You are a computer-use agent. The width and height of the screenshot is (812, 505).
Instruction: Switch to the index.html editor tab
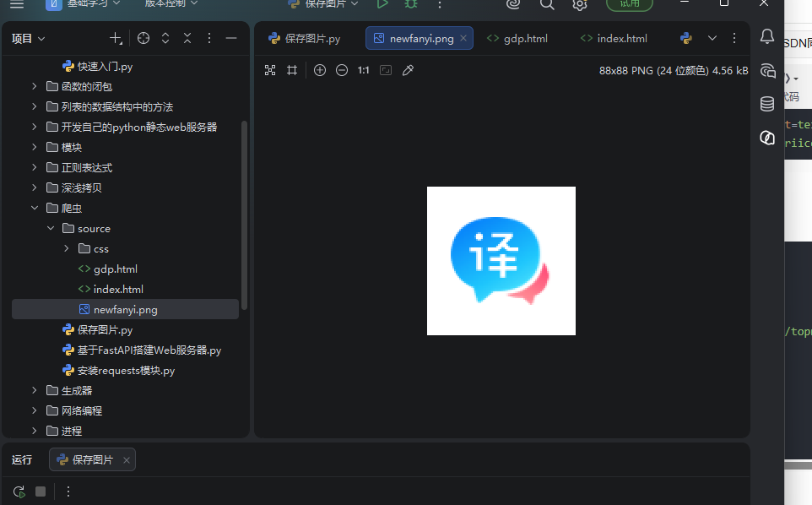click(x=614, y=38)
